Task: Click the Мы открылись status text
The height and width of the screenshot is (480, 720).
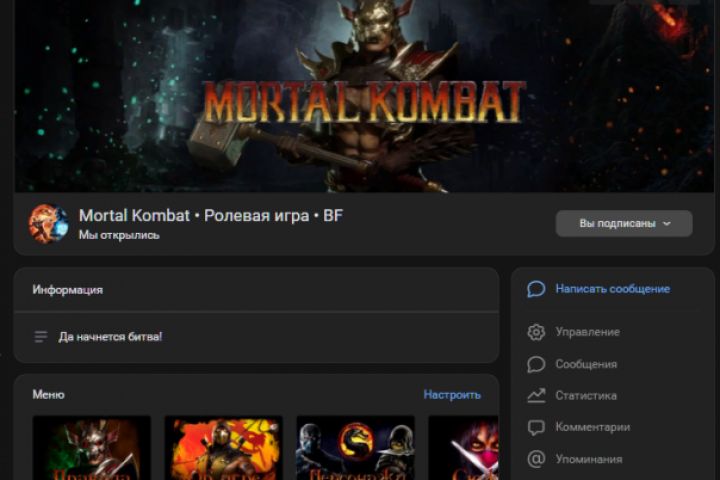Action: [x=119, y=235]
